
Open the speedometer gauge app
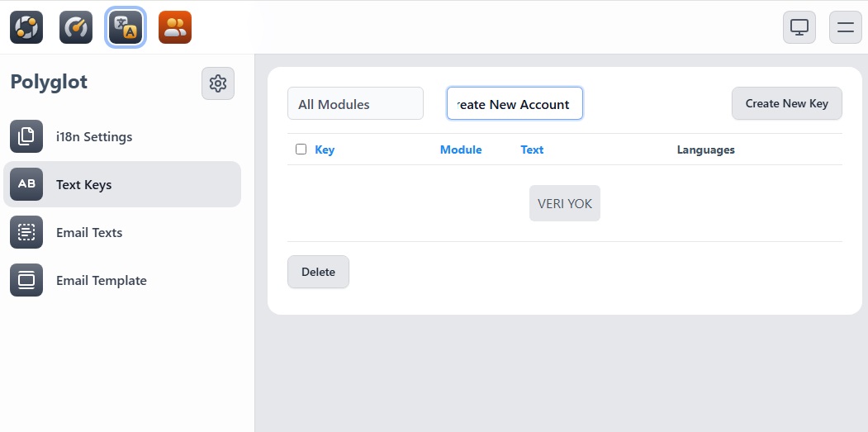(x=76, y=27)
